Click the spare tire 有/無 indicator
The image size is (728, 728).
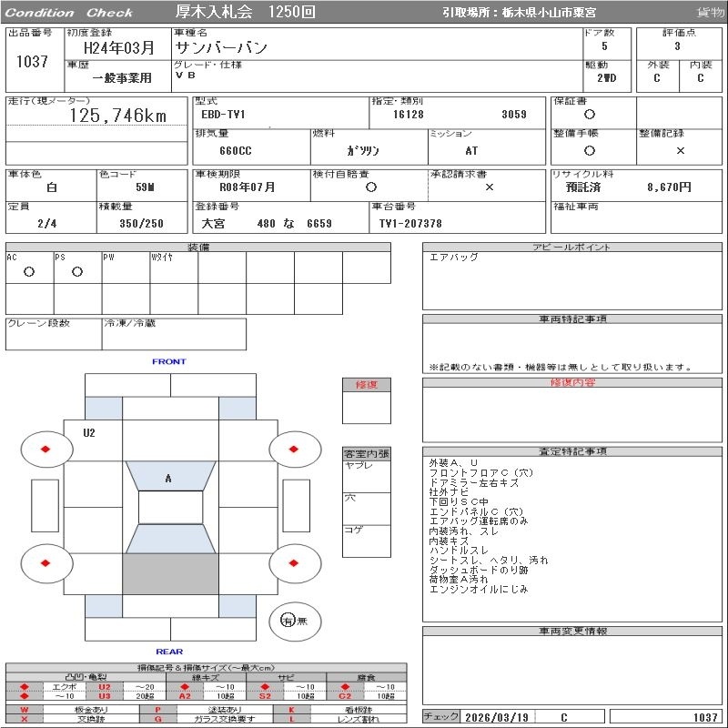[x=288, y=621]
